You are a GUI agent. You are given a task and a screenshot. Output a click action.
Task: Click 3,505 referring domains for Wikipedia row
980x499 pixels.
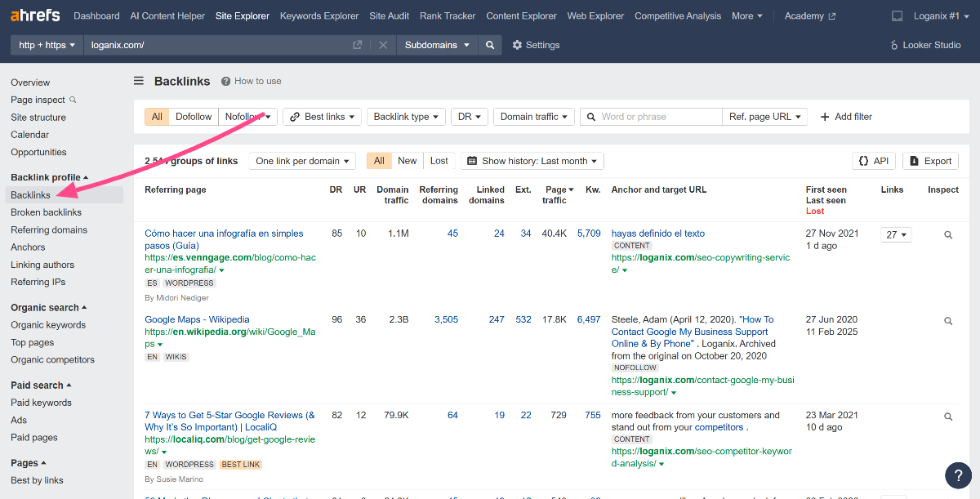pos(446,319)
